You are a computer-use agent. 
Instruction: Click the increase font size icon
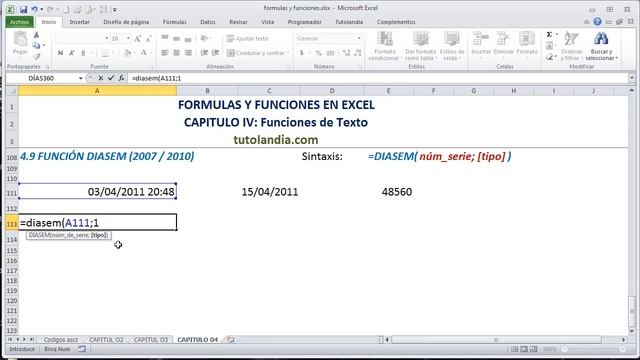pyautogui.click(x=138, y=39)
